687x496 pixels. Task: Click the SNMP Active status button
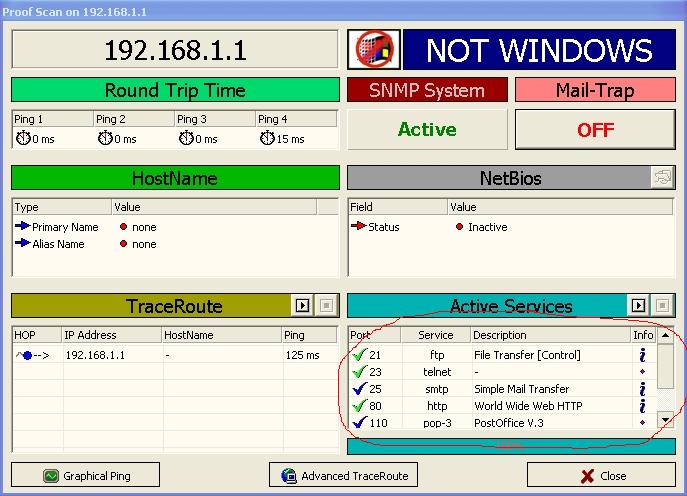coord(427,130)
